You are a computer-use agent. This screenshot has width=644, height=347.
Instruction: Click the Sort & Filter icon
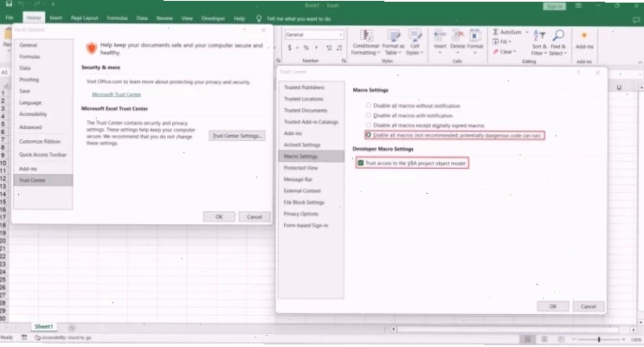(539, 35)
